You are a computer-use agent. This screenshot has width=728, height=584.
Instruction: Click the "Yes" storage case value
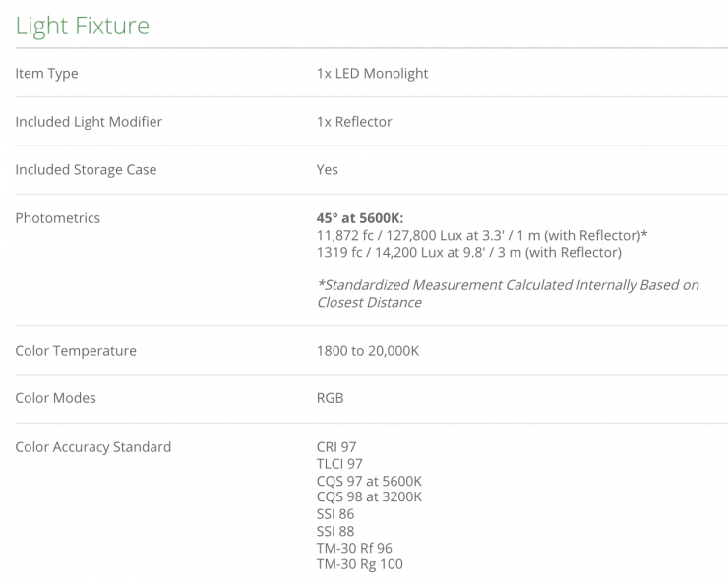328,170
